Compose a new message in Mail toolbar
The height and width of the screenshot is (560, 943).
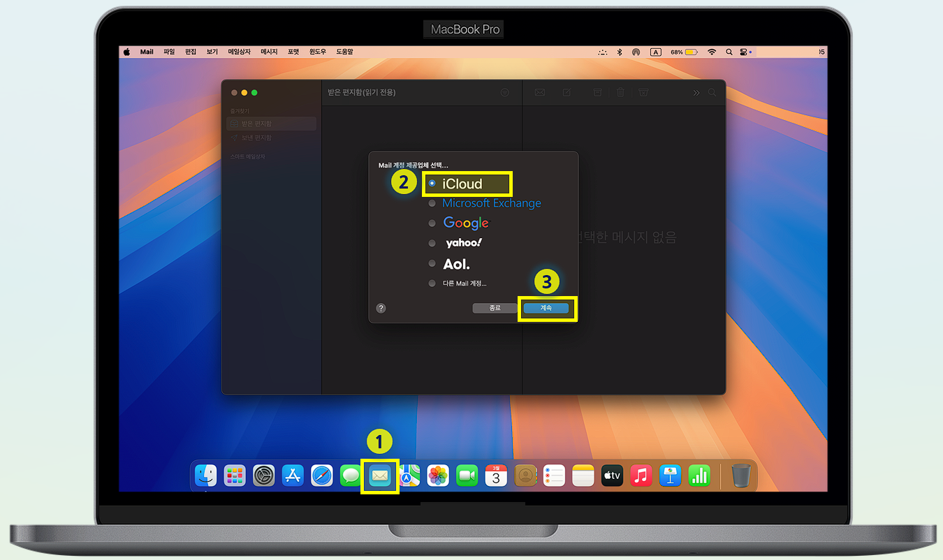[566, 92]
